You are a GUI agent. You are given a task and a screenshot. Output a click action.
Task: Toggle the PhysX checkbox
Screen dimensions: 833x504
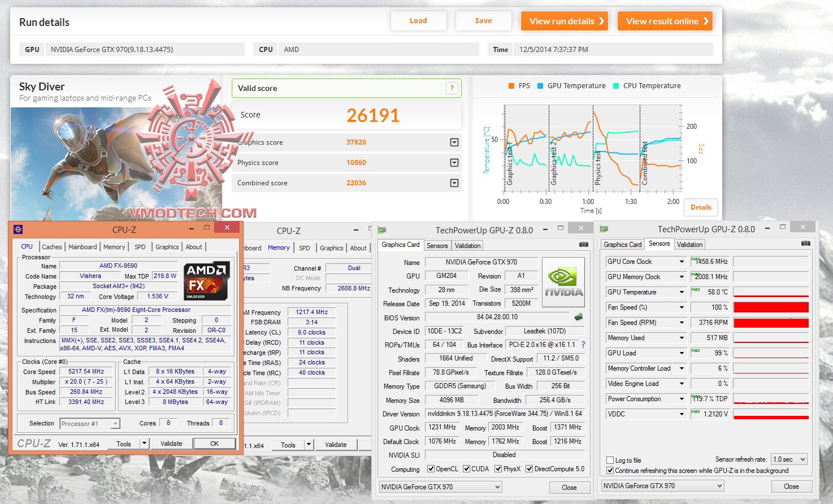498,468
